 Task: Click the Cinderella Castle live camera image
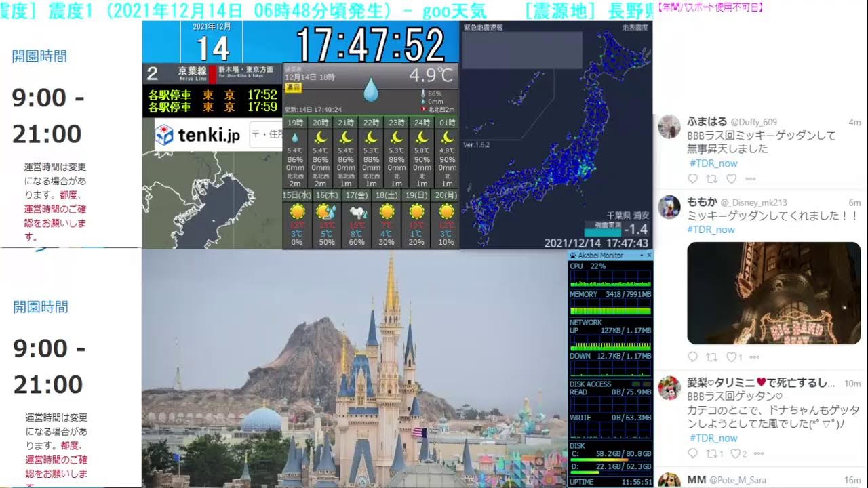[354, 369]
